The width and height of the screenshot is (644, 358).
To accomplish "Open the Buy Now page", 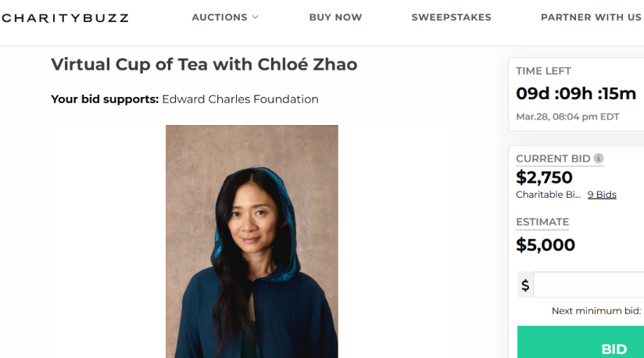I will click(x=335, y=17).
